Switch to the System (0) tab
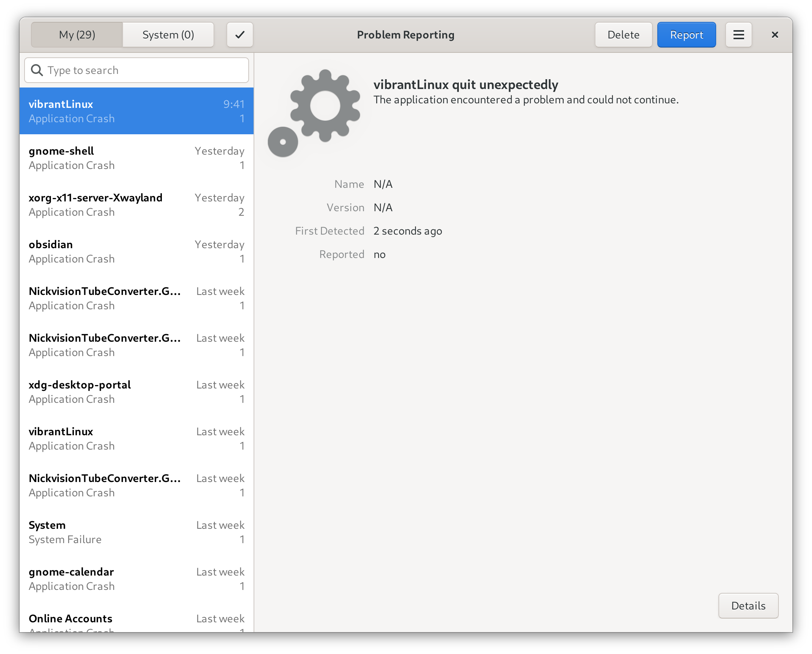Screen dimensions: 812x654 [x=168, y=34]
